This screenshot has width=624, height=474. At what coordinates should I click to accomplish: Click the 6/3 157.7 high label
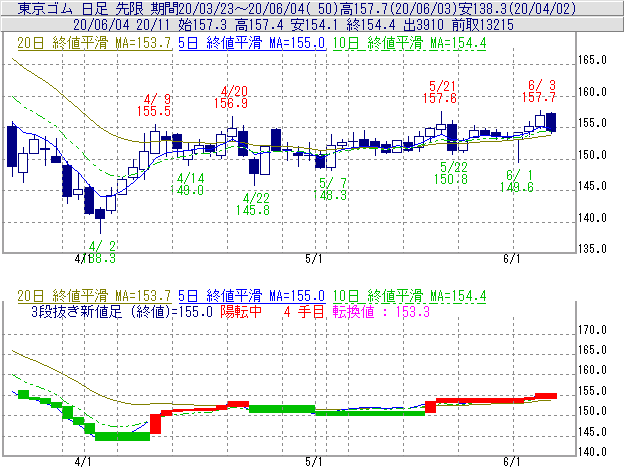point(539,91)
